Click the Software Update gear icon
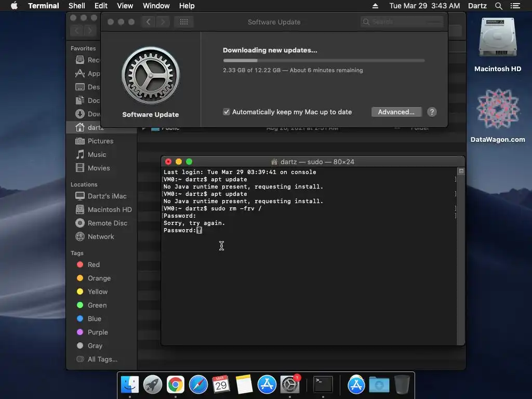This screenshot has height=399, width=532. point(151,75)
